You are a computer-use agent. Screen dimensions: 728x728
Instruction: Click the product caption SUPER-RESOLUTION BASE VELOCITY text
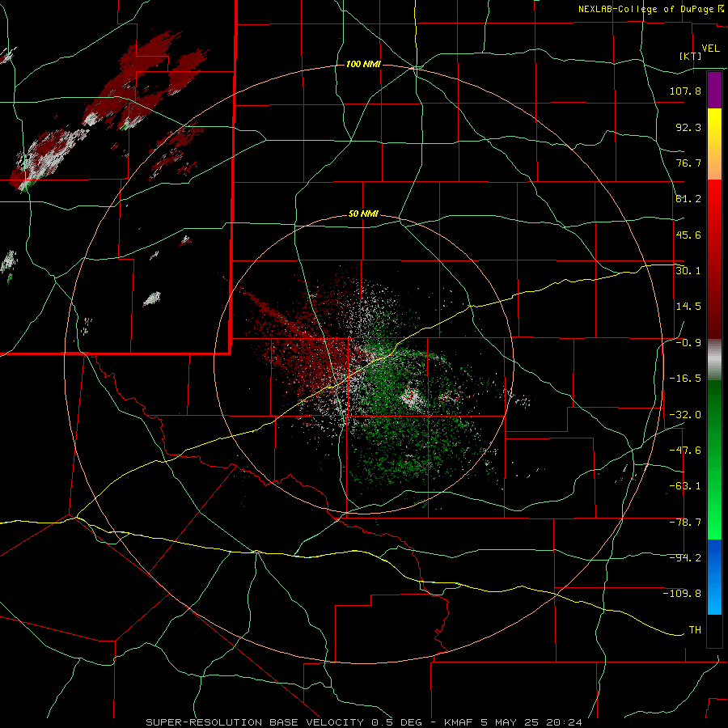255,722
